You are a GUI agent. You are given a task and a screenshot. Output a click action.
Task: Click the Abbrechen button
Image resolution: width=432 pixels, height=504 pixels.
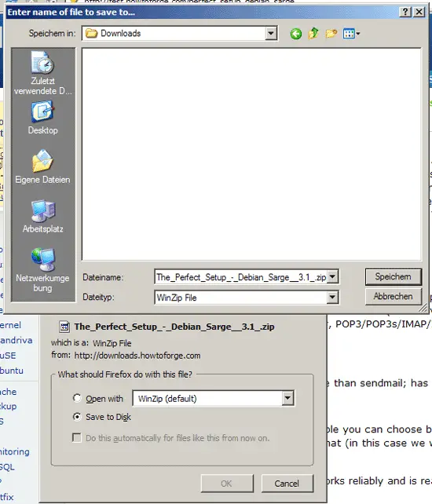coord(393,297)
